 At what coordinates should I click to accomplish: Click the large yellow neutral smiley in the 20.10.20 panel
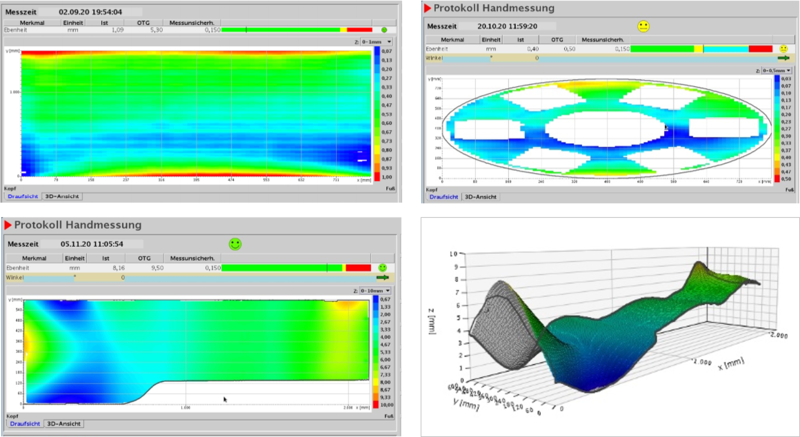[644, 26]
